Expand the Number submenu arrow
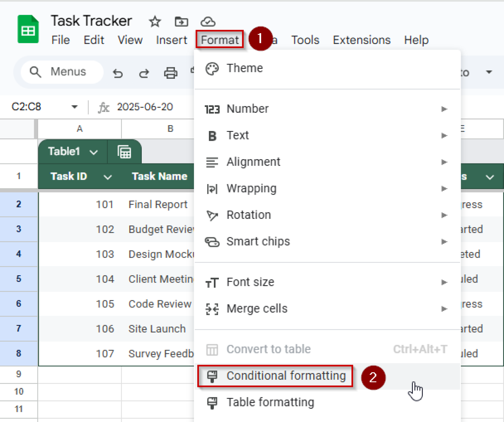Image resolution: width=504 pixels, height=422 pixels. pyautogui.click(x=444, y=109)
